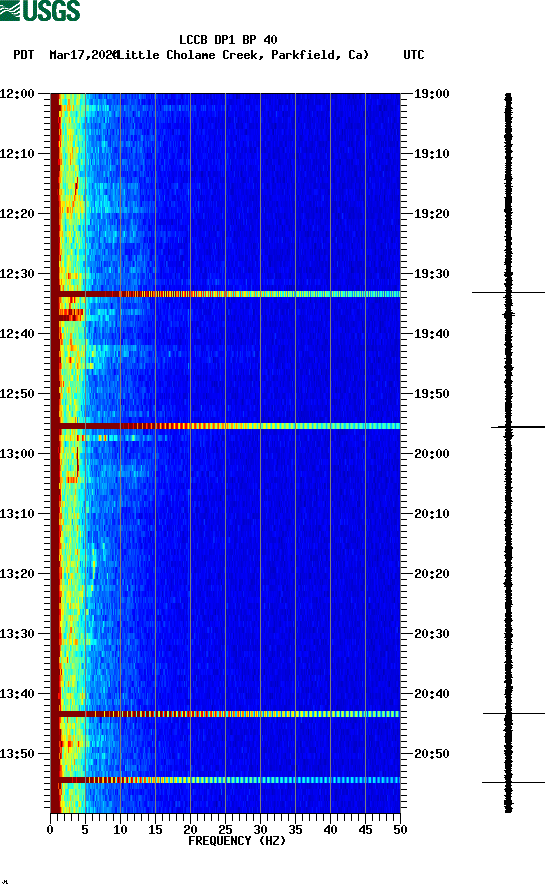Click the '12:30' PDT time label
The height and width of the screenshot is (893, 552).
point(17,273)
